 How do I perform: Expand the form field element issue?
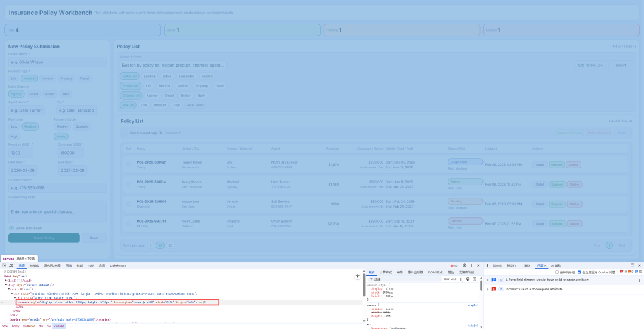488,279
